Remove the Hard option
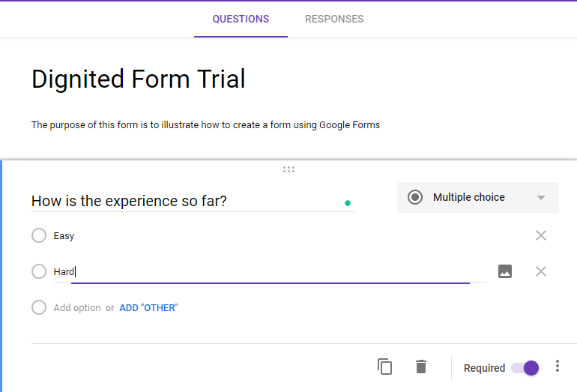This screenshot has height=392, width=577. 541,271
